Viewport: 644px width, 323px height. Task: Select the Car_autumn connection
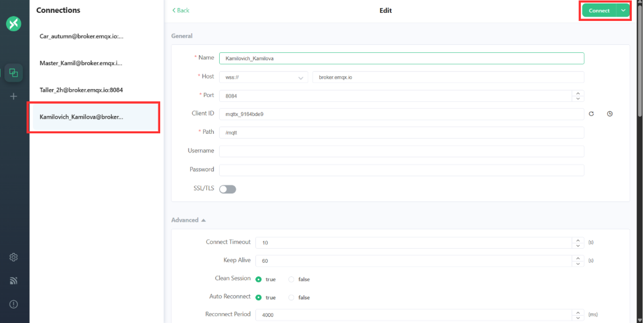tap(96, 36)
